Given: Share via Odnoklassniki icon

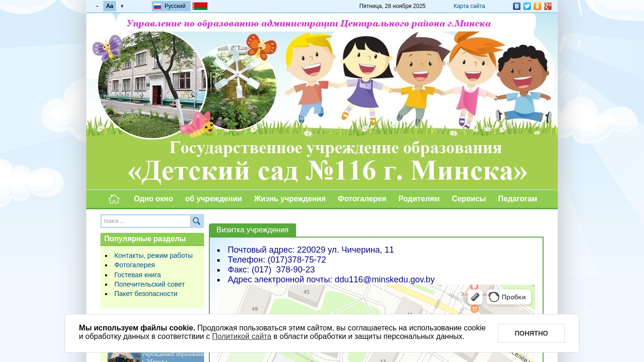Looking at the screenshot, I should point(537,6).
